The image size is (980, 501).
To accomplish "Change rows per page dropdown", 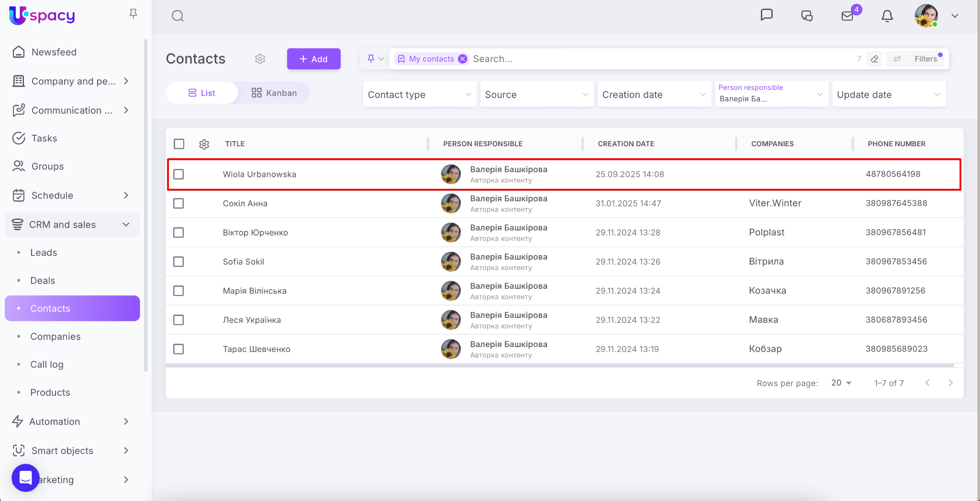I will click(x=841, y=383).
